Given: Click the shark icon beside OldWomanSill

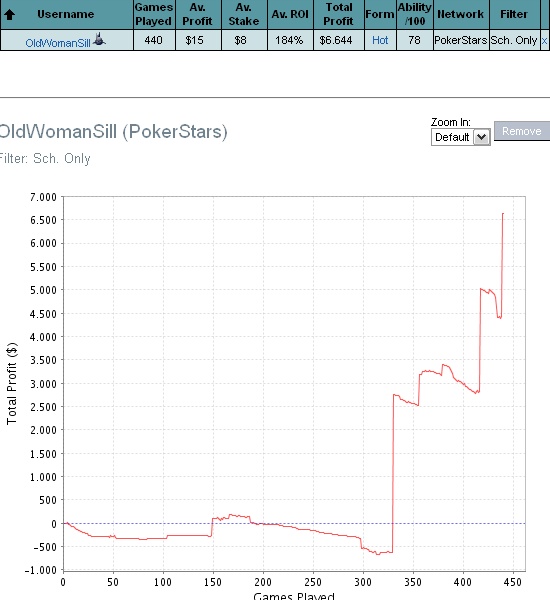Looking at the screenshot, I should 99,39.
